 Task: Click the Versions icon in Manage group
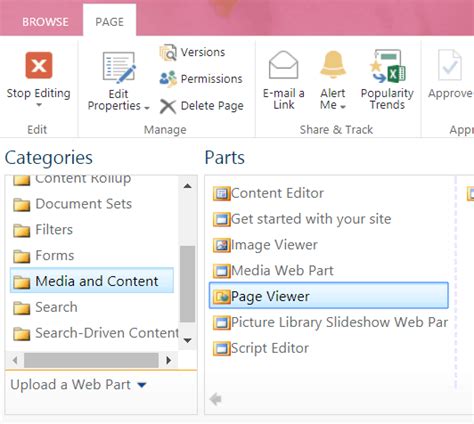click(x=168, y=52)
